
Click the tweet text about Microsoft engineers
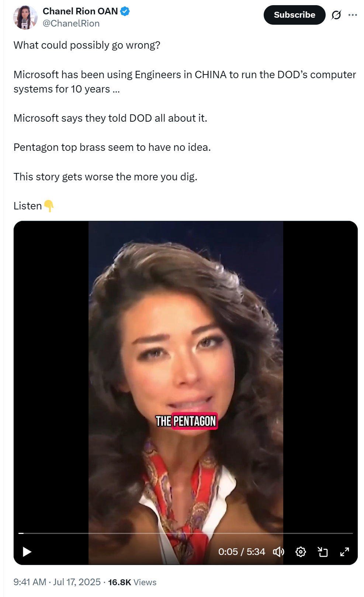[x=185, y=82]
